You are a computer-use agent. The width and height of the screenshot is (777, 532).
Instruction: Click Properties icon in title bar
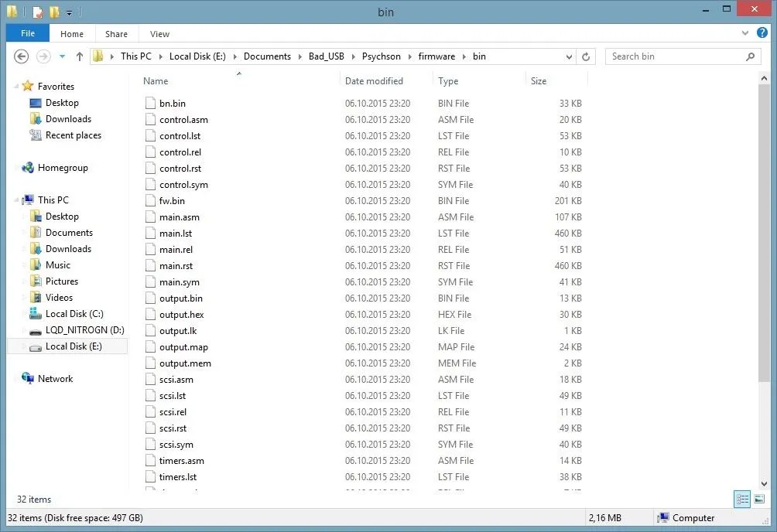coord(38,12)
